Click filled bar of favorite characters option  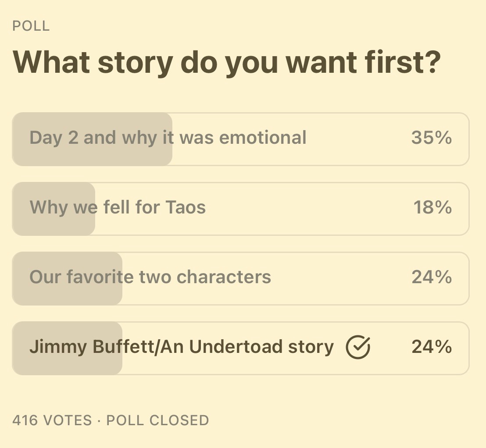pyautogui.click(x=67, y=278)
